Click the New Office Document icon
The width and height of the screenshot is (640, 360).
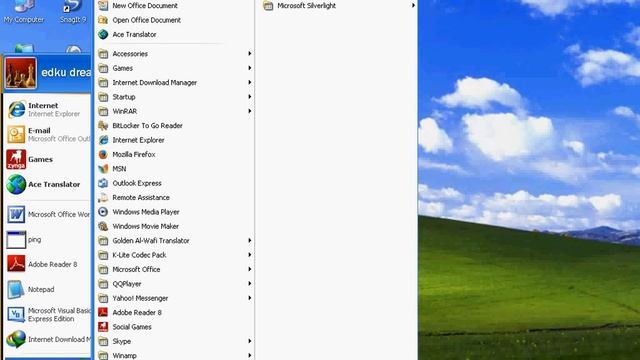(103, 6)
